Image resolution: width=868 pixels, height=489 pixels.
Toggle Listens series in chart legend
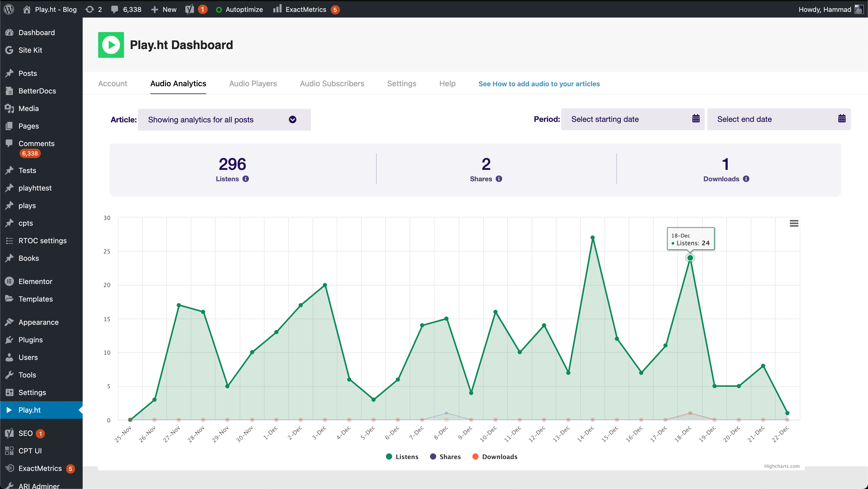click(x=402, y=457)
